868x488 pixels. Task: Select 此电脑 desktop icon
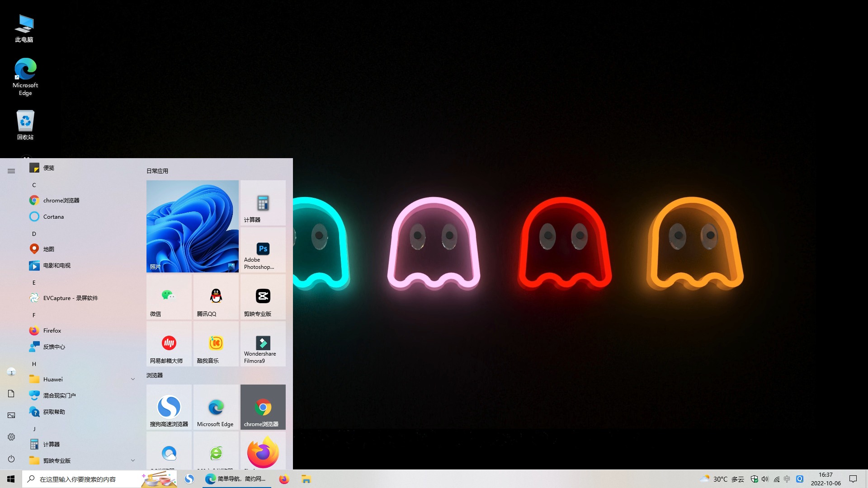pos(24,28)
